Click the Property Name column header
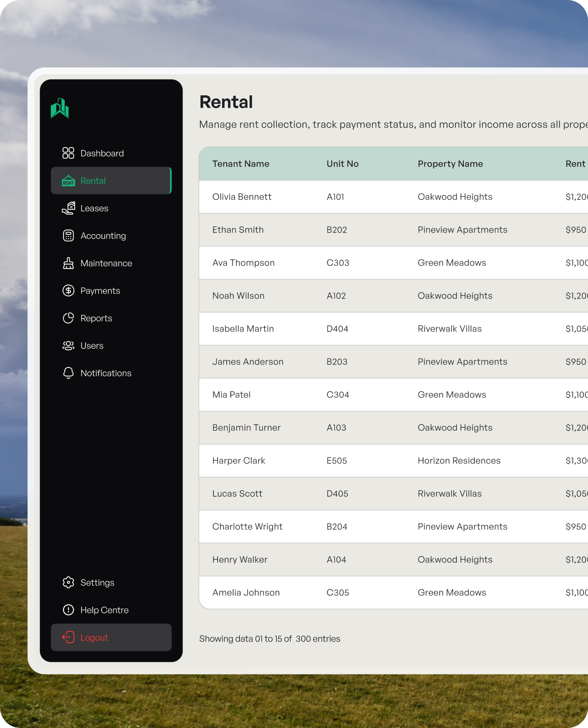Viewport: 588px width, 728px height. [x=450, y=164]
